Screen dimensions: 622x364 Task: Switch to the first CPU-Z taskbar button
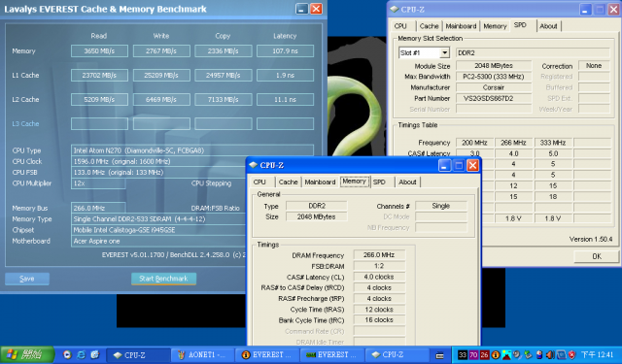point(139,355)
